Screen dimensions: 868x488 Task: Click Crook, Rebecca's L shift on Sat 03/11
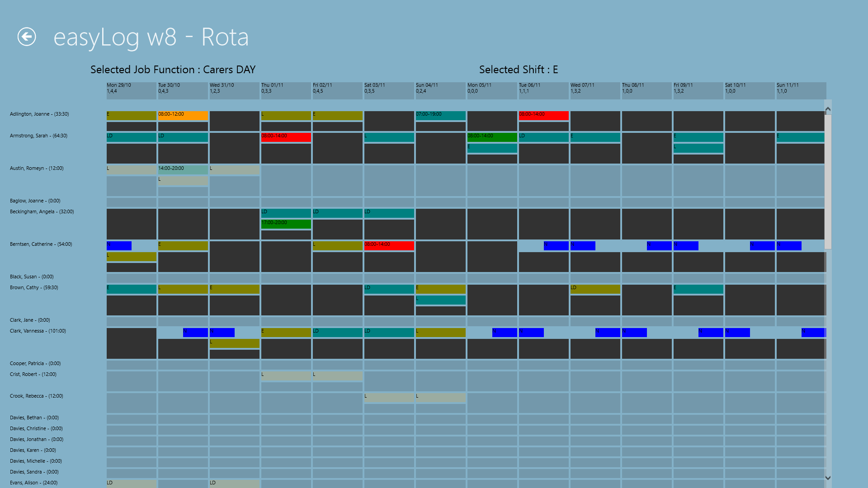pyautogui.click(x=389, y=397)
